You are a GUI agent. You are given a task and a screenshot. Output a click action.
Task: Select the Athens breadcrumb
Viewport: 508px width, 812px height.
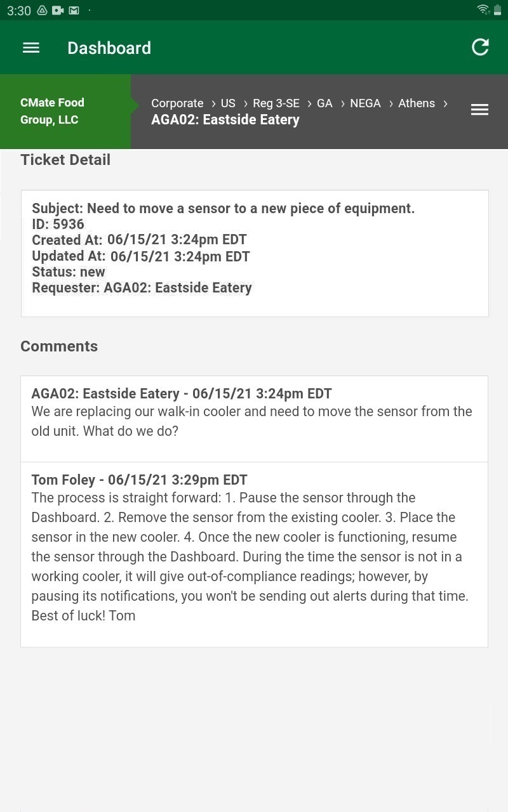click(x=417, y=103)
